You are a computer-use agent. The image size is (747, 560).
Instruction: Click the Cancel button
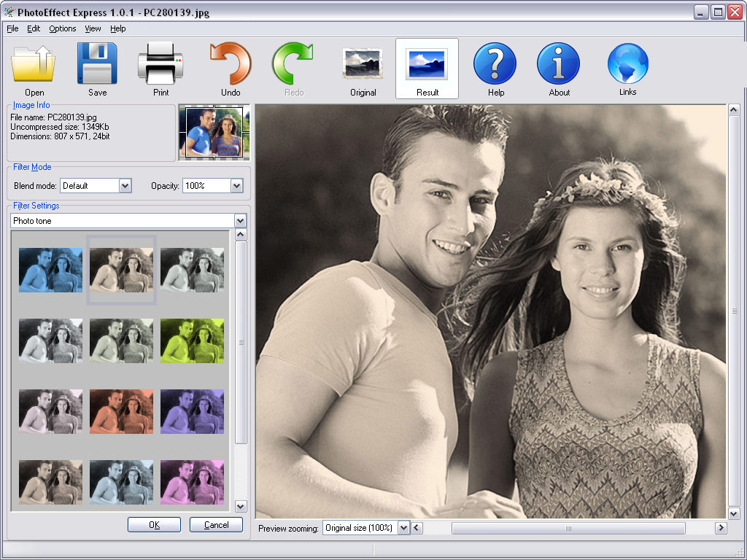216,525
